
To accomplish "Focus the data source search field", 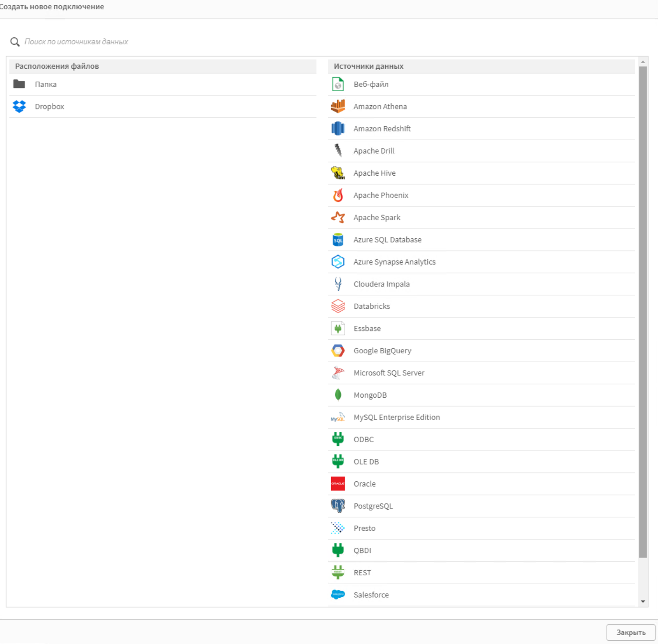I will click(x=327, y=42).
